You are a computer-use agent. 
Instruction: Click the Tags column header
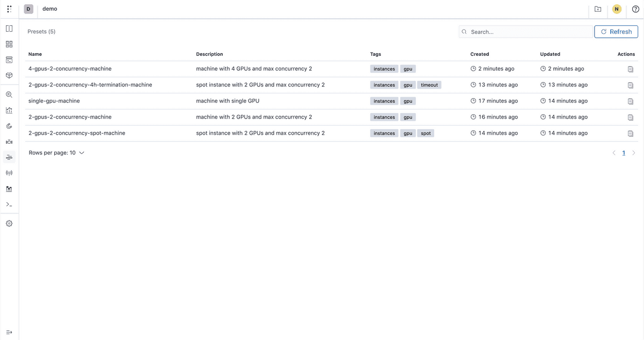[376, 54]
